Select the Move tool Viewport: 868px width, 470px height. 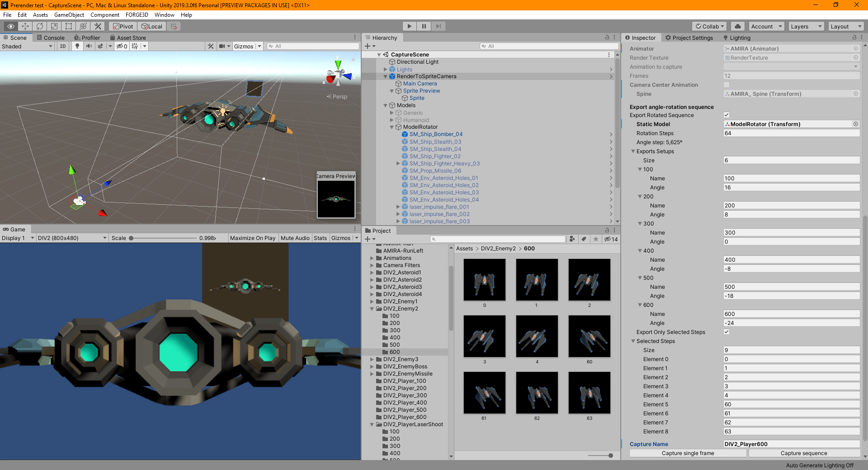(x=25, y=26)
